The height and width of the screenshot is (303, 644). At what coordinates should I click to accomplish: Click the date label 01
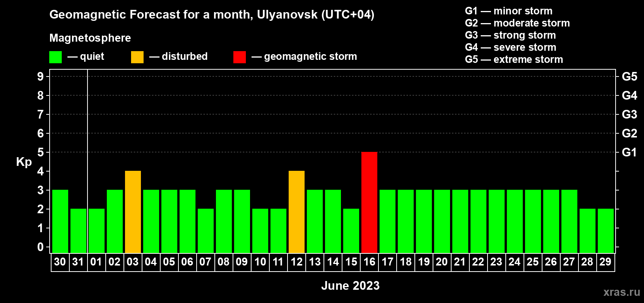(x=96, y=262)
